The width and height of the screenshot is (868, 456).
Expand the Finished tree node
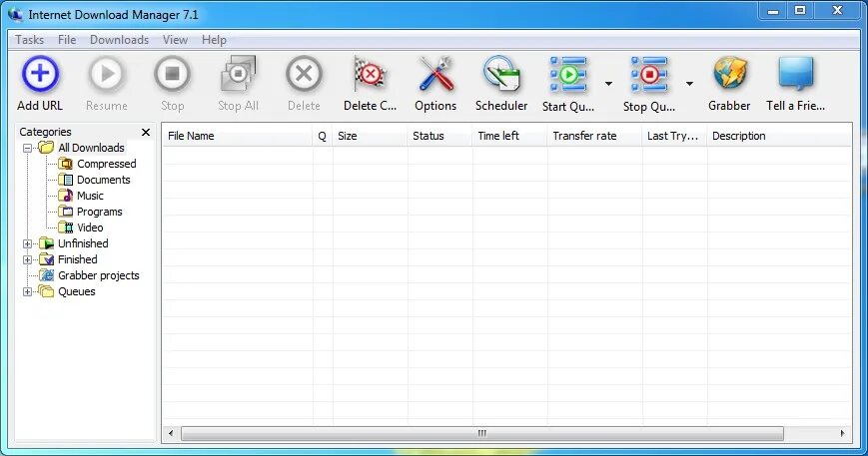[x=27, y=259]
